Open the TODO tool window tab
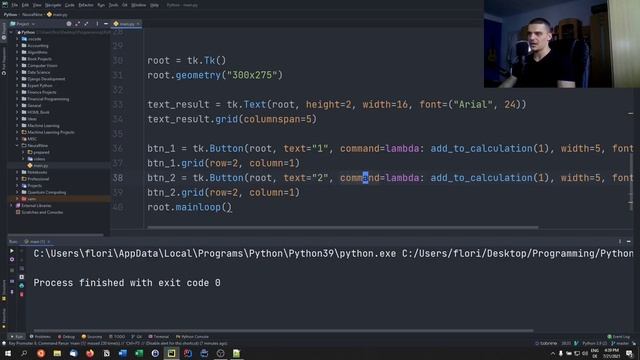The width and height of the screenshot is (640, 360). [117, 337]
